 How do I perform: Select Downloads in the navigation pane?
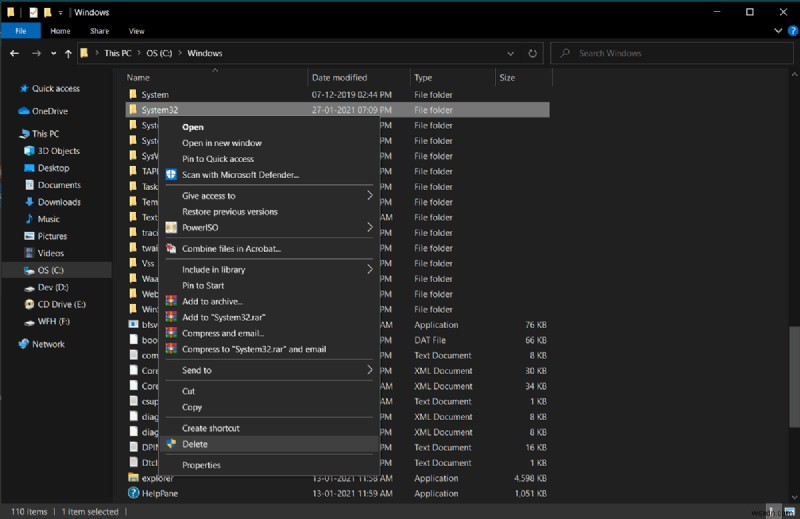pos(59,202)
